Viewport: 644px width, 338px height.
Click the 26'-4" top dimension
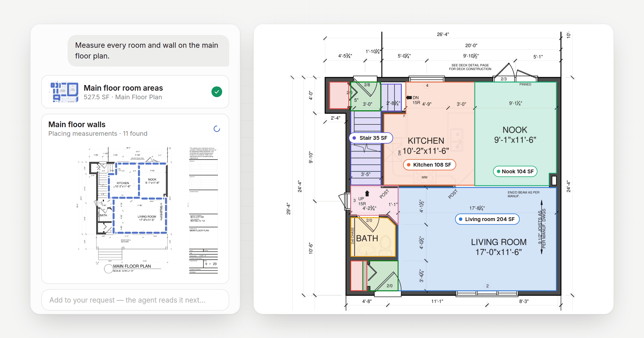[x=443, y=34]
